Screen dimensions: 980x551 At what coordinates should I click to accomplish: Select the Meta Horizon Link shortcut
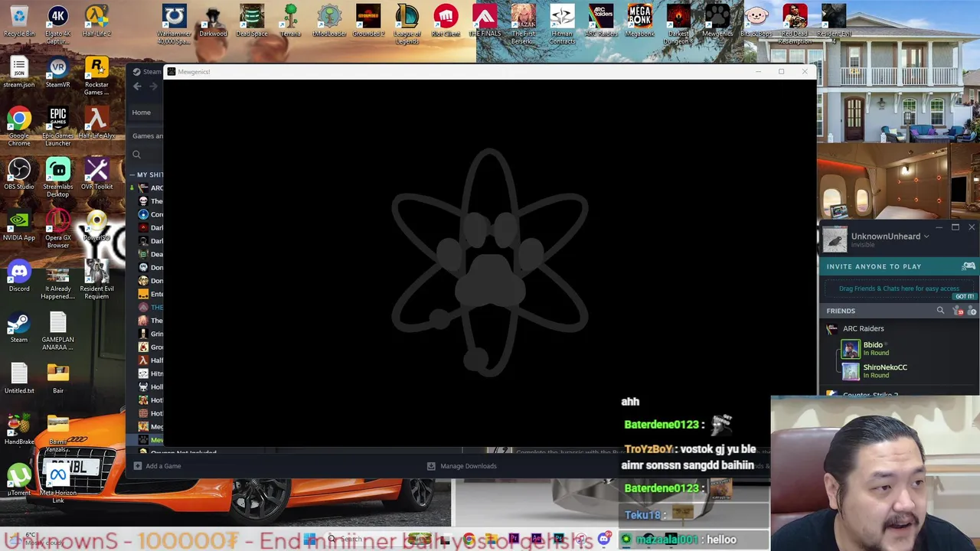57,484
